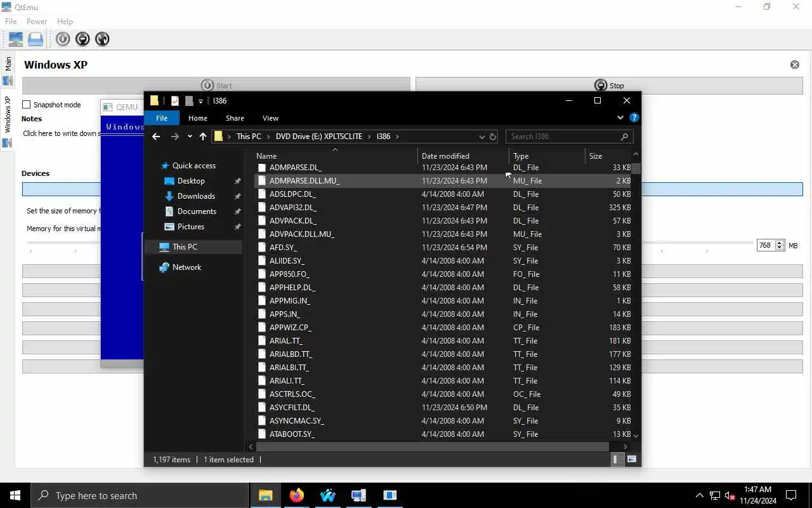The height and width of the screenshot is (508, 812).
Task: Open Documents in the navigation pane
Action: click(197, 211)
